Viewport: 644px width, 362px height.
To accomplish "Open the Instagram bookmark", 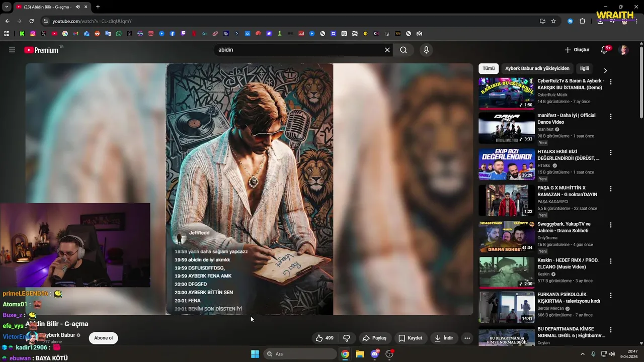I will point(33,34).
